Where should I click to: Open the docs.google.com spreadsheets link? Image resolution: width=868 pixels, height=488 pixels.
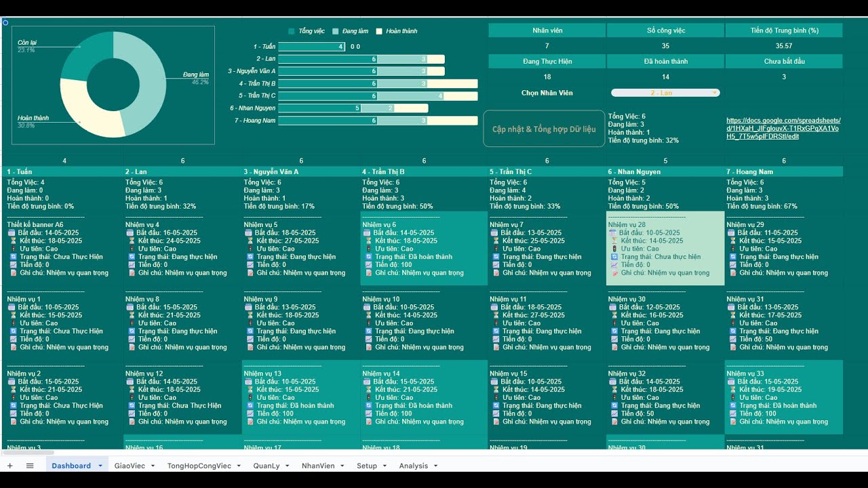782,128
